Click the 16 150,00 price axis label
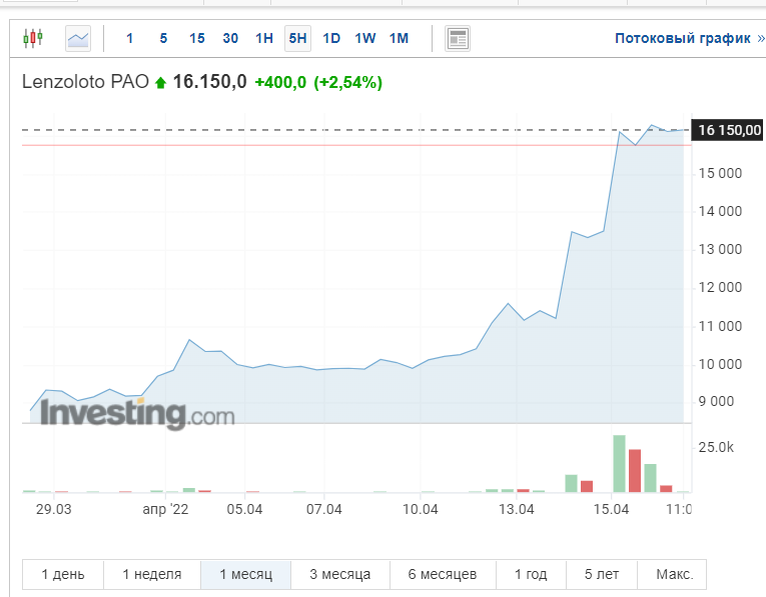 coord(727,130)
